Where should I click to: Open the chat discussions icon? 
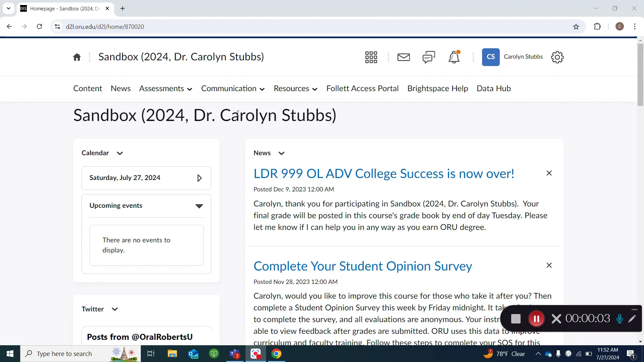[x=429, y=57]
